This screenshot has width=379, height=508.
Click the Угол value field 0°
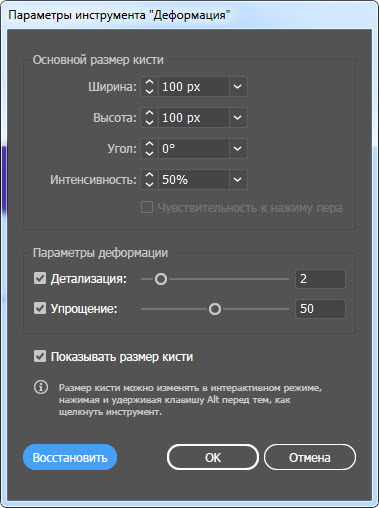(194, 148)
